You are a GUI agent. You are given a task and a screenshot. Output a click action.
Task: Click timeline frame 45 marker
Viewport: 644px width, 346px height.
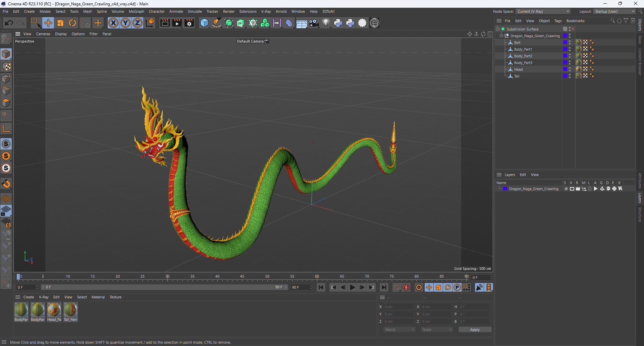(242, 277)
